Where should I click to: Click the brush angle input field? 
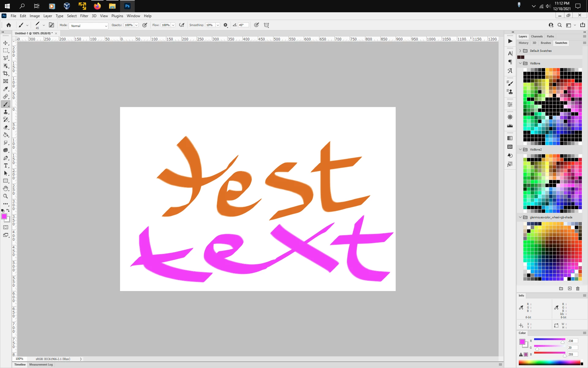243,25
